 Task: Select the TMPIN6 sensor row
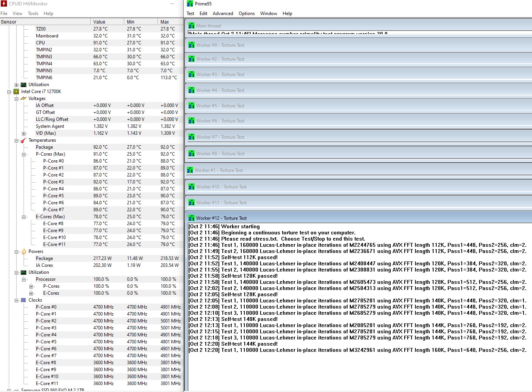click(x=91, y=78)
